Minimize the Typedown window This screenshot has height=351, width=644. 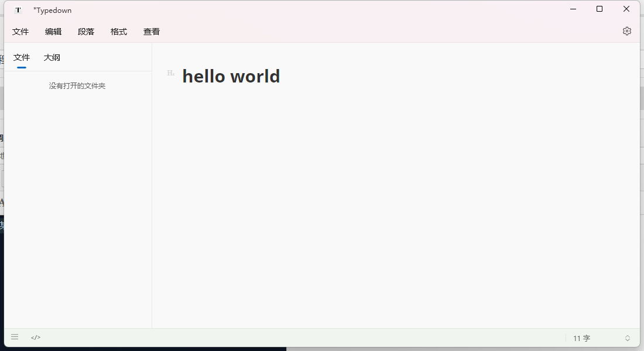(573, 9)
